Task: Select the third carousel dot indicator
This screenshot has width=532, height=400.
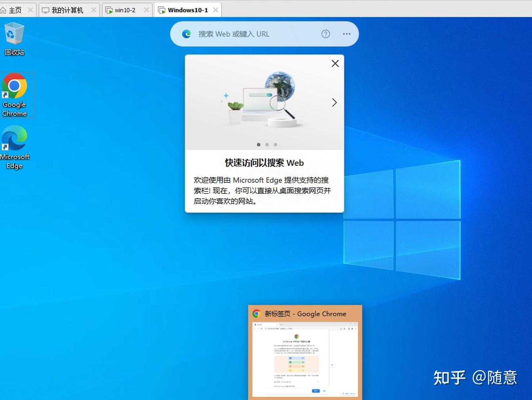Action: click(275, 144)
